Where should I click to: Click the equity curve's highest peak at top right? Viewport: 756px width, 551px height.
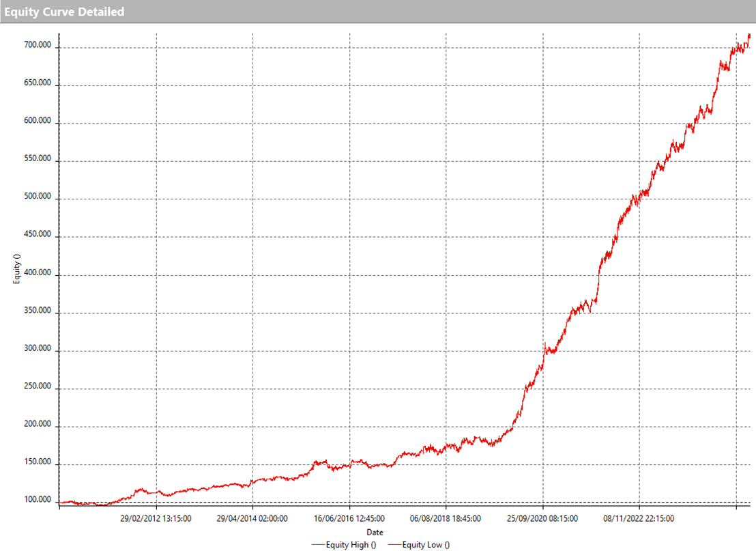click(x=749, y=35)
